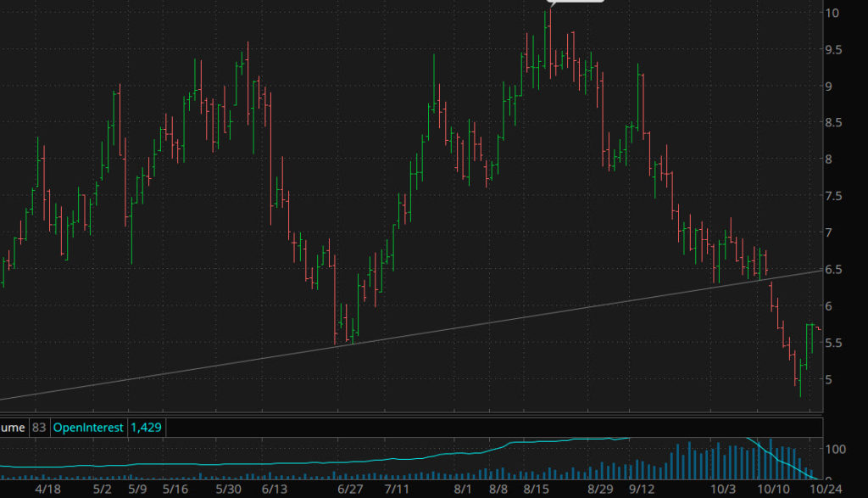868x498 pixels.
Task: Click the 9/12 date label
Action: tap(642, 490)
